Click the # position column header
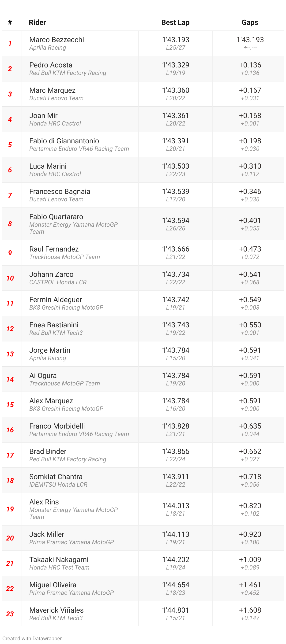 point(10,22)
